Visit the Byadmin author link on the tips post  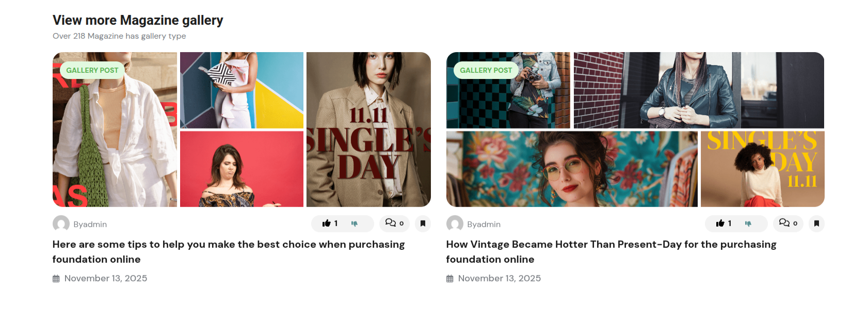pos(90,224)
